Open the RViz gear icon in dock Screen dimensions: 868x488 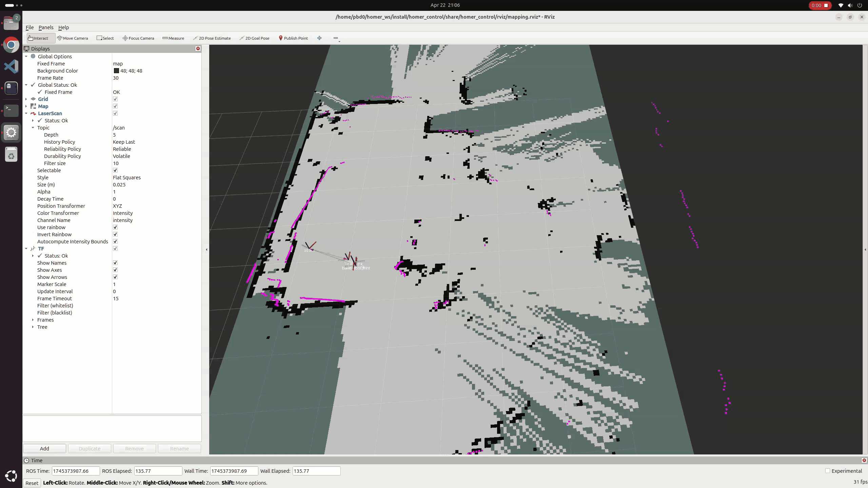[11, 132]
